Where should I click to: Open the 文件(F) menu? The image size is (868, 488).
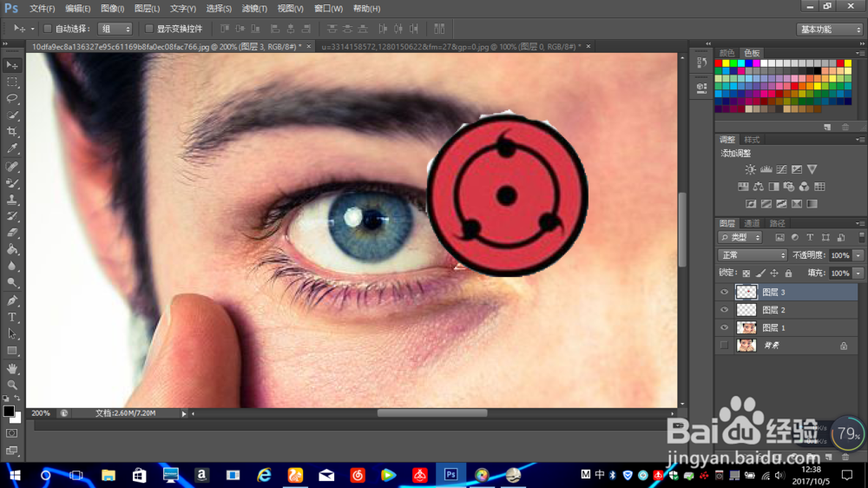(x=42, y=9)
